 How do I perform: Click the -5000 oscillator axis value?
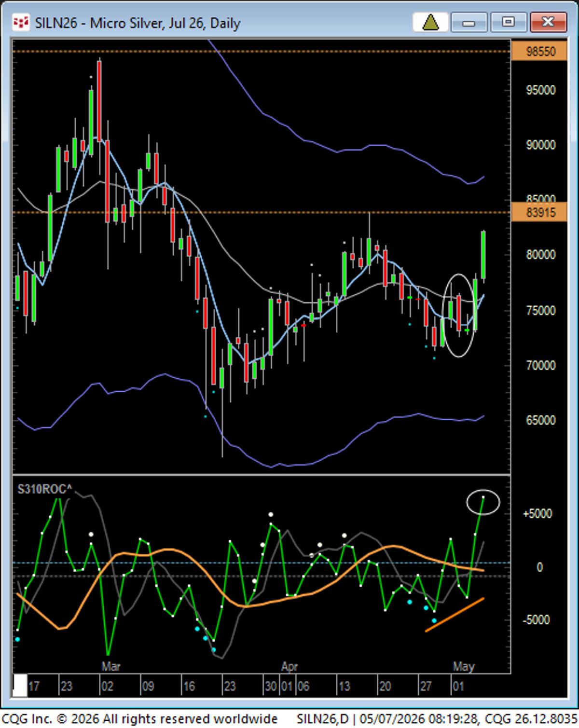tap(537, 619)
